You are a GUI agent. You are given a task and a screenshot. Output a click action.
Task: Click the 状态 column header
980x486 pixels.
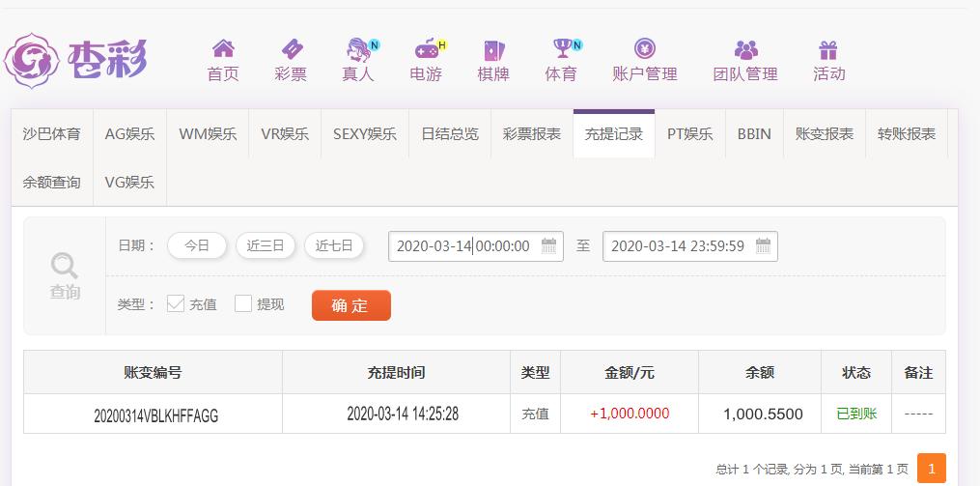click(x=856, y=373)
